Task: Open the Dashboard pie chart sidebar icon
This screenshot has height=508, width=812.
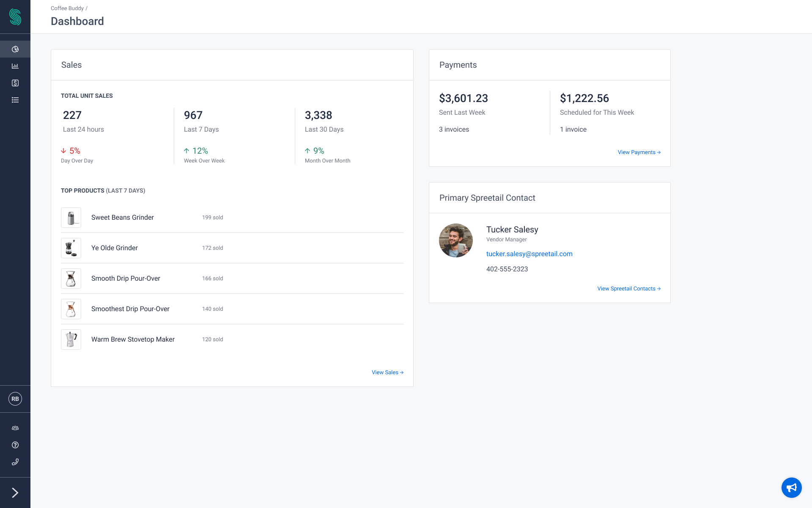Action: pyautogui.click(x=15, y=49)
